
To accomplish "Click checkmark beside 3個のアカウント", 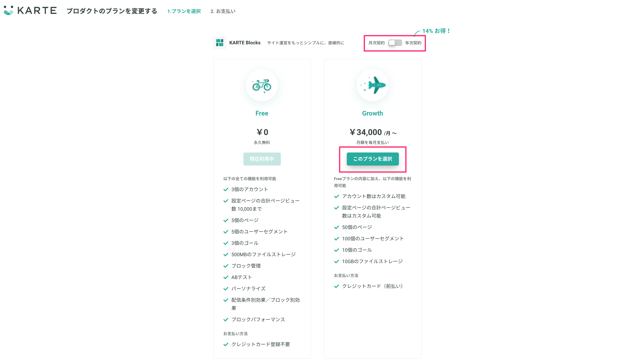I will 226,190.
